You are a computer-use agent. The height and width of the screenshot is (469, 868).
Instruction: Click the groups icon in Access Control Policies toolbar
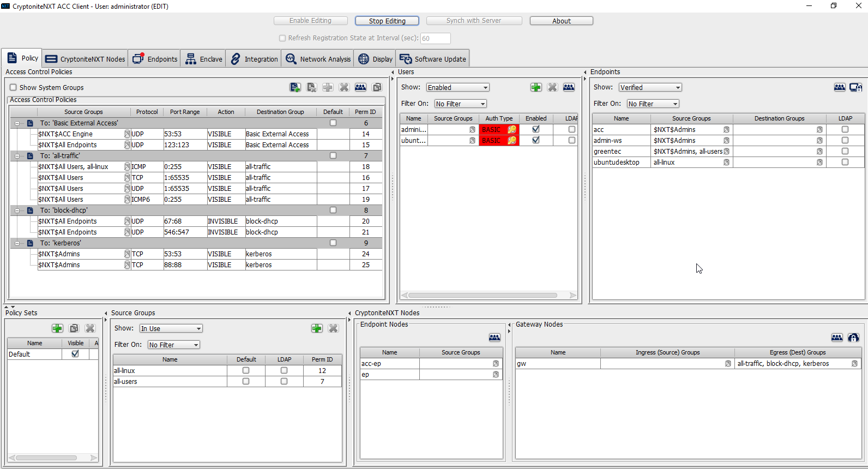click(x=360, y=87)
